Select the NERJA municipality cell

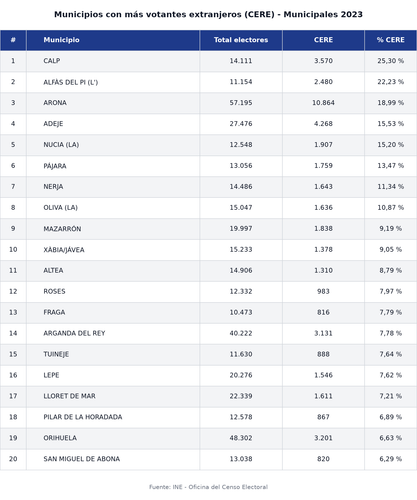[113, 187]
